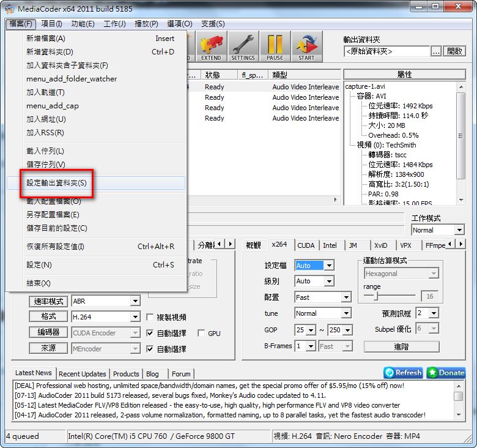The width and height of the screenshot is (477, 448).
Task: Click the 來源 button
Action: [x=48, y=348]
